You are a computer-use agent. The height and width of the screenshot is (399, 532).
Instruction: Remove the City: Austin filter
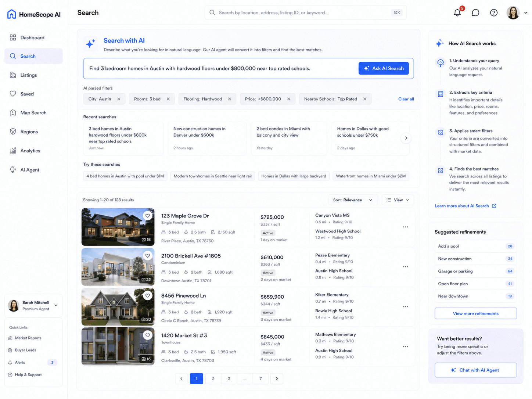119,99
